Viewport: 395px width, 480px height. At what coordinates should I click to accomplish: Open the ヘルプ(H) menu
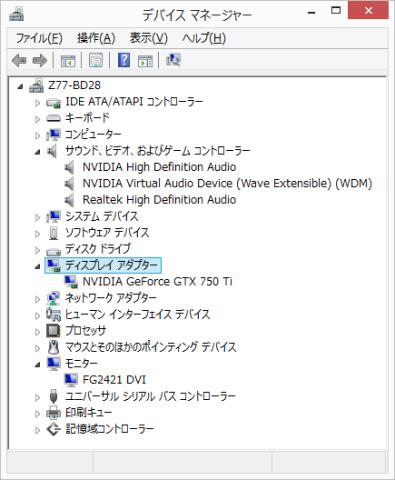coord(204,38)
